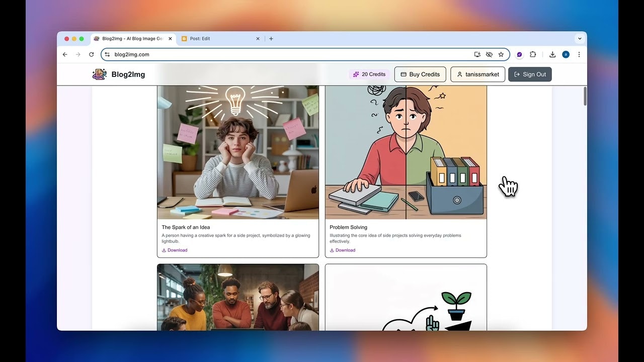Viewport: 644px width, 362px height.
Task: Reload the blog2img.com page
Action: 91,54
